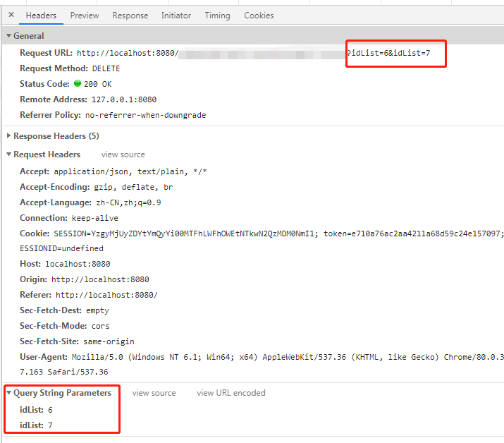
Task: Select the Cookie SESSION value
Action: (186, 233)
